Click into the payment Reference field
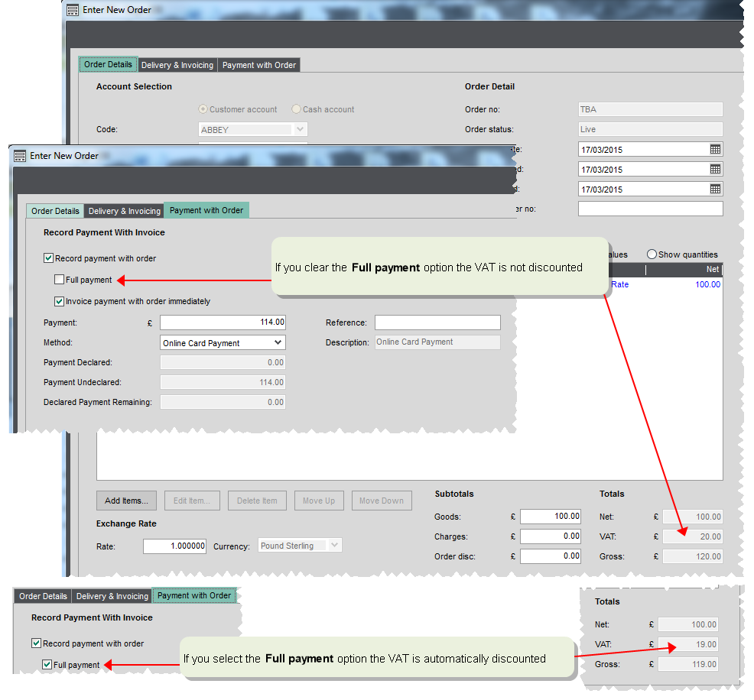This screenshot has width=754, height=700. click(x=437, y=322)
